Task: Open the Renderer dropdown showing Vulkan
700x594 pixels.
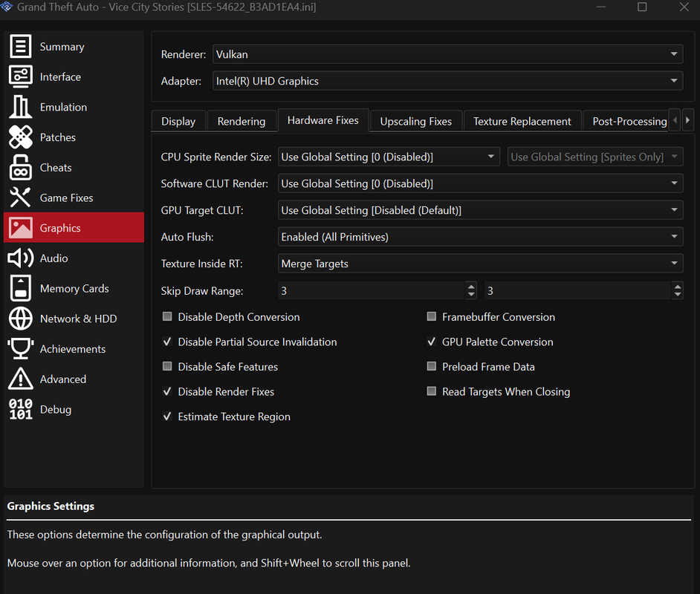Action: (448, 54)
